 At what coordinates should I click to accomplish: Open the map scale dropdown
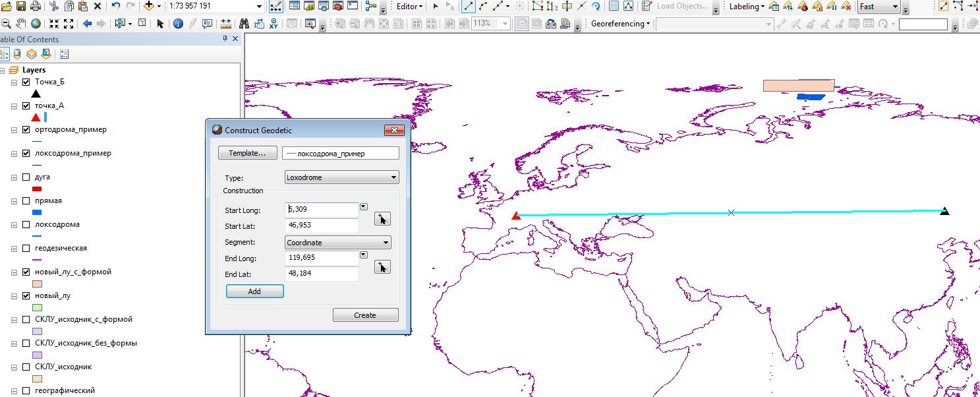(259, 7)
